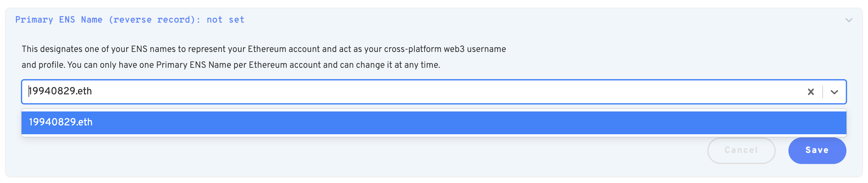Screen dimensions: 868x183
Task: Select the 19940829.eth dropdown option
Action: (x=434, y=123)
